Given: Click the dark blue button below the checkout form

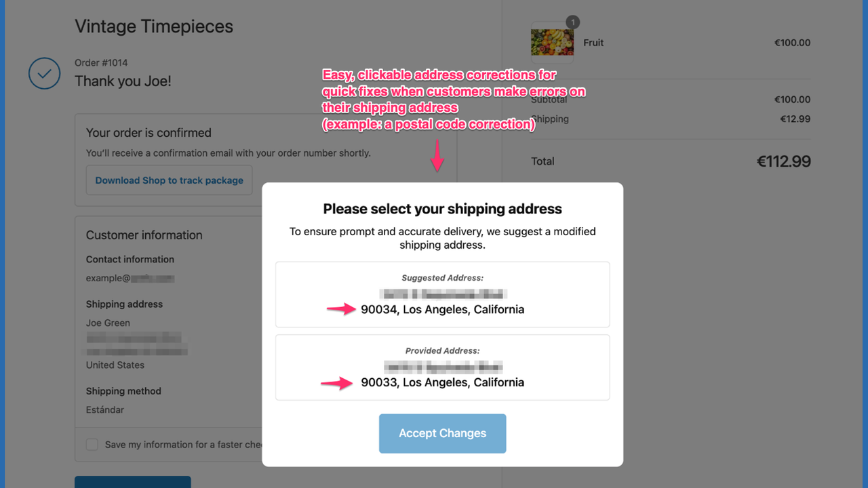Looking at the screenshot, I should click(132, 482).
